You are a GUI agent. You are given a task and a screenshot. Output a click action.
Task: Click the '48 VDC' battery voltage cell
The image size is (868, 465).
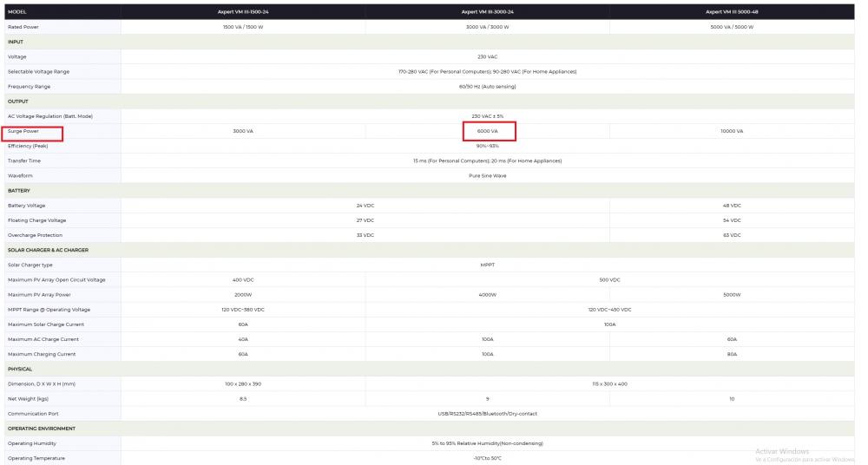click(x=732, y=206)
